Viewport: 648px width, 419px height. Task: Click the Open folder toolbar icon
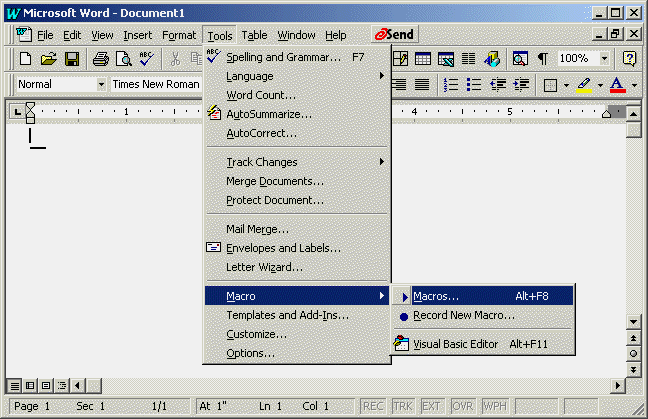[48, 59]
